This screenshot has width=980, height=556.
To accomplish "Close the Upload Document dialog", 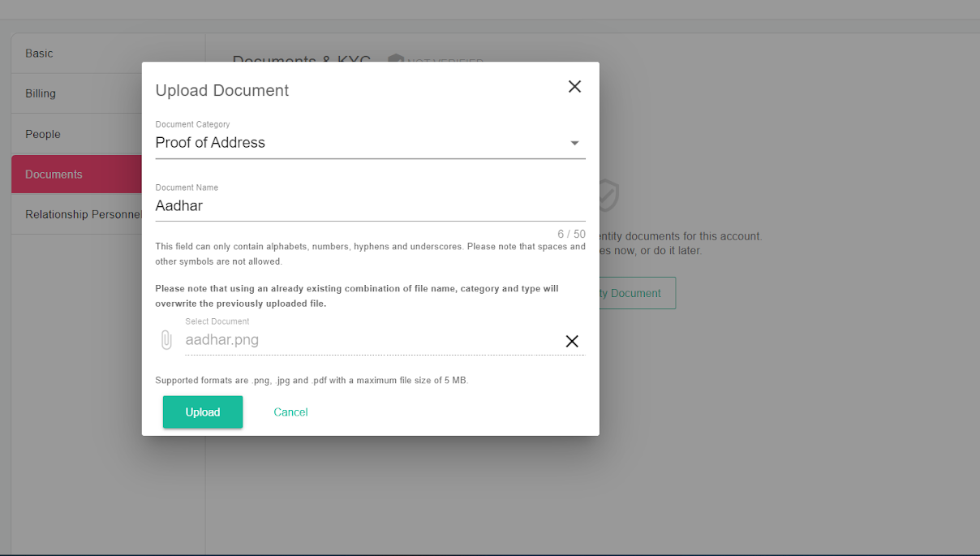I will tap(574, 86).
